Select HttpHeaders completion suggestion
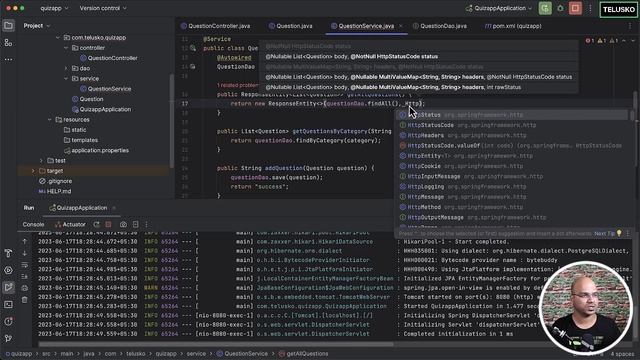 pos(513,135)
